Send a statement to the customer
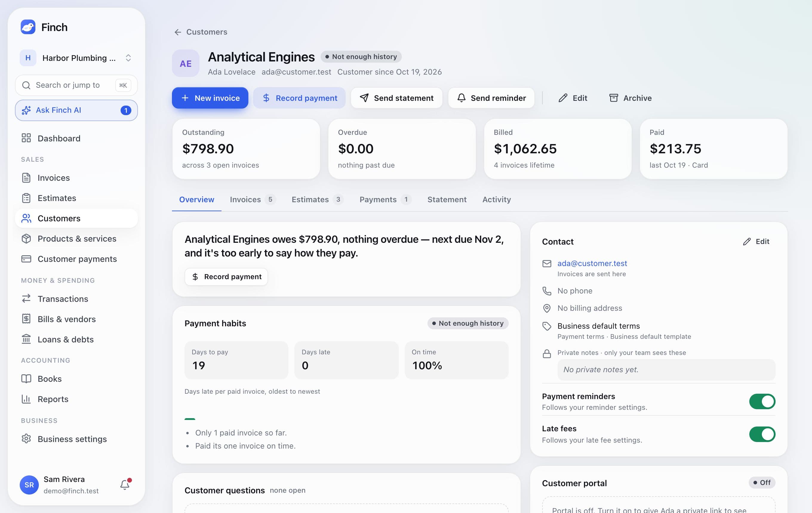The image size is (812, 513). coord(396,98)
